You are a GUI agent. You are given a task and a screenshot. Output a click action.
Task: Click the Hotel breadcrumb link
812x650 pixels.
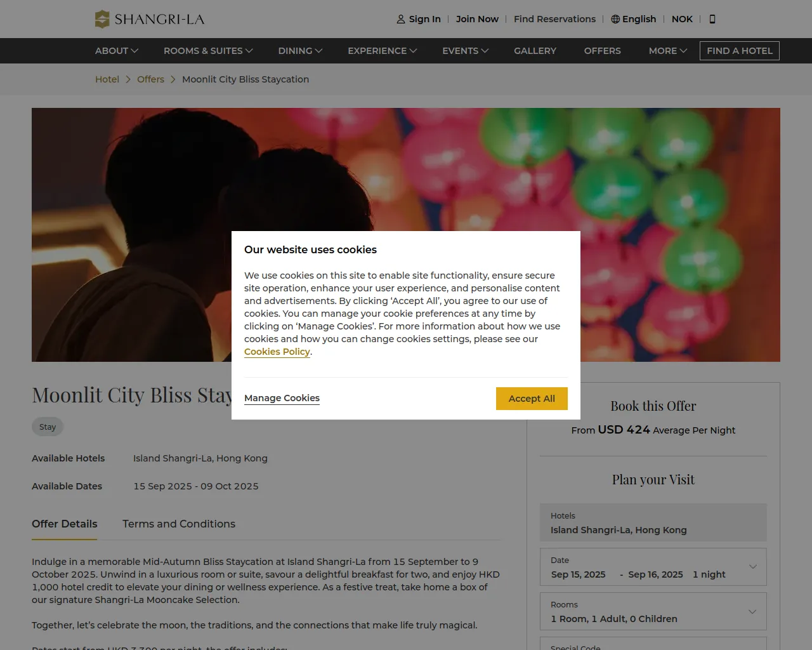coord(107,79)
